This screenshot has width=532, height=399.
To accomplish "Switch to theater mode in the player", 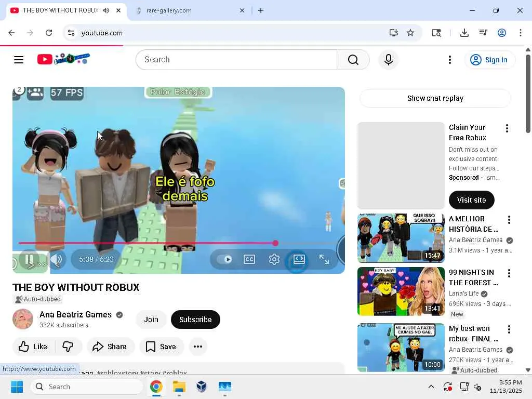I will tap(299, 260).
